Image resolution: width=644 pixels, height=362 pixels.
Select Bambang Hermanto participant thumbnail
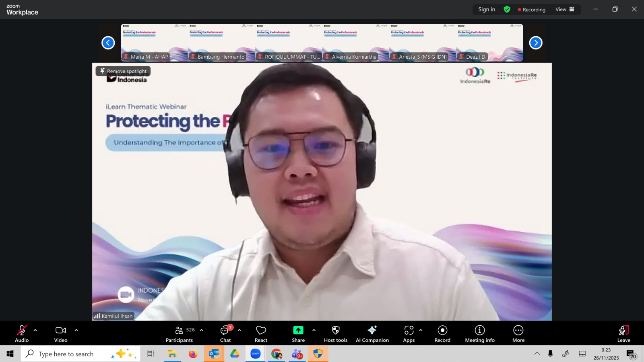[221, 43]
